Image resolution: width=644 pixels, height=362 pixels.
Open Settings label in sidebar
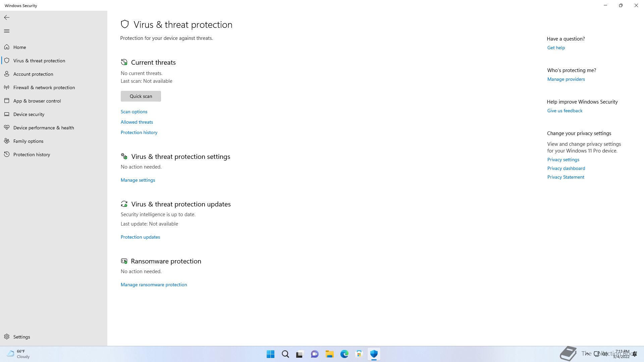(x=21, y=337)
